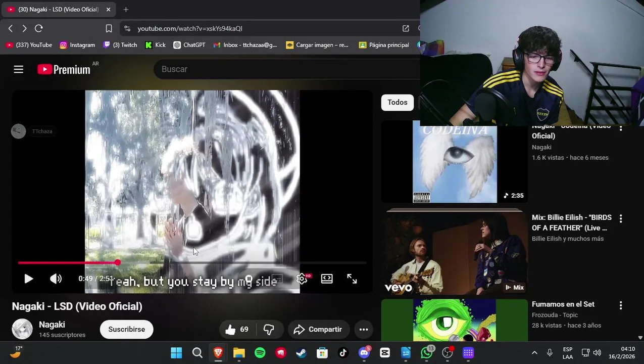Open Billie Eilish mix thumbnail
This screenshot has width=644, height=364.
pyautogui.click(x=455, y=253)
